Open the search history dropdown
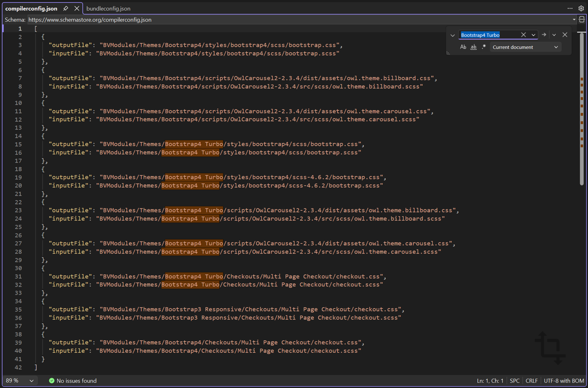Viewport: 588px width, 388px height. [533, 35]
